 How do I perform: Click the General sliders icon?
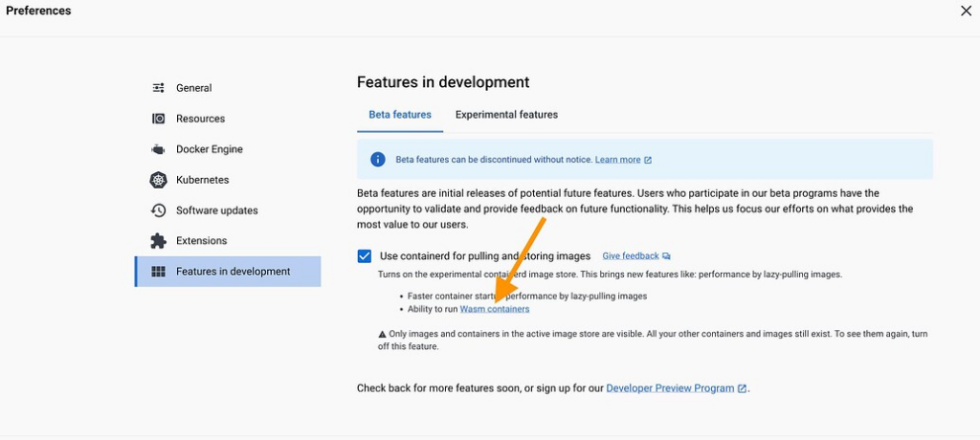point(159,88)
